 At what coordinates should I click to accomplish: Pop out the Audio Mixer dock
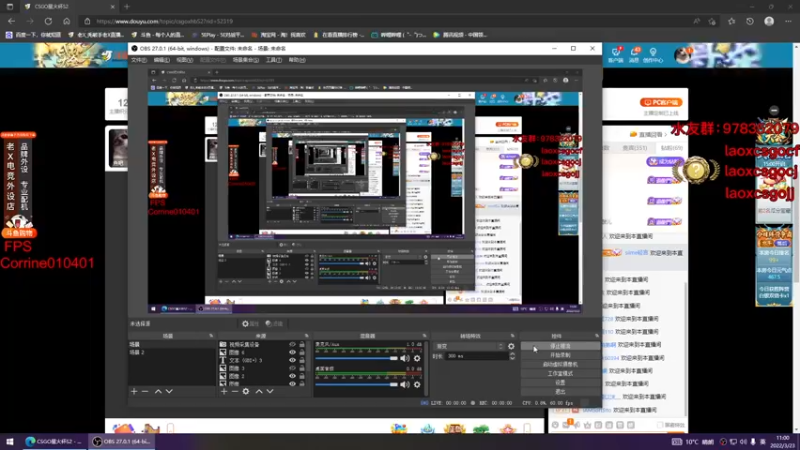click(424, 336)
